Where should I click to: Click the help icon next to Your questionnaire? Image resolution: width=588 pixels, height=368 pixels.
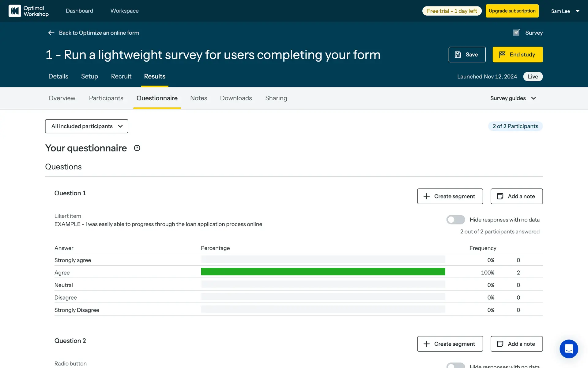pos(137,148)
